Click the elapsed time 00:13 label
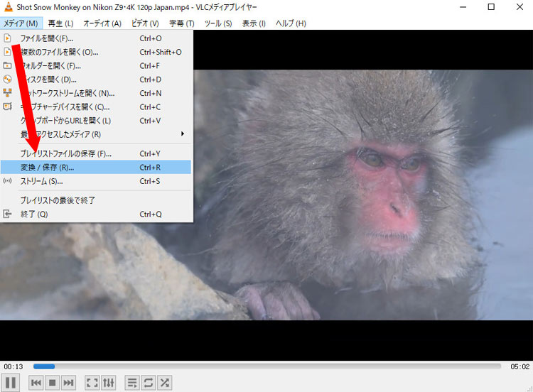Viewport: 533px width, 392px height. (14, 366)
